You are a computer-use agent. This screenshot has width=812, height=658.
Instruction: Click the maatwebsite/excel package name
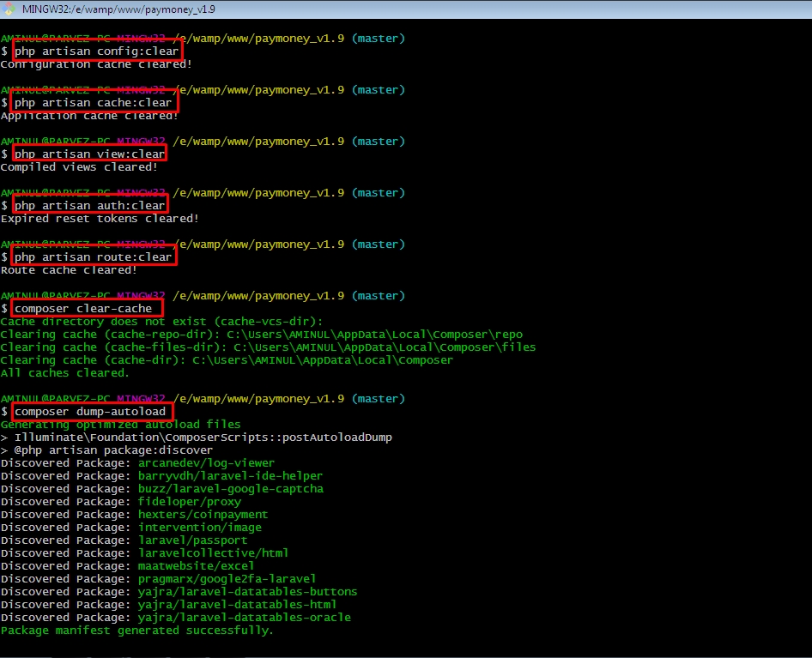coord(196,566)
